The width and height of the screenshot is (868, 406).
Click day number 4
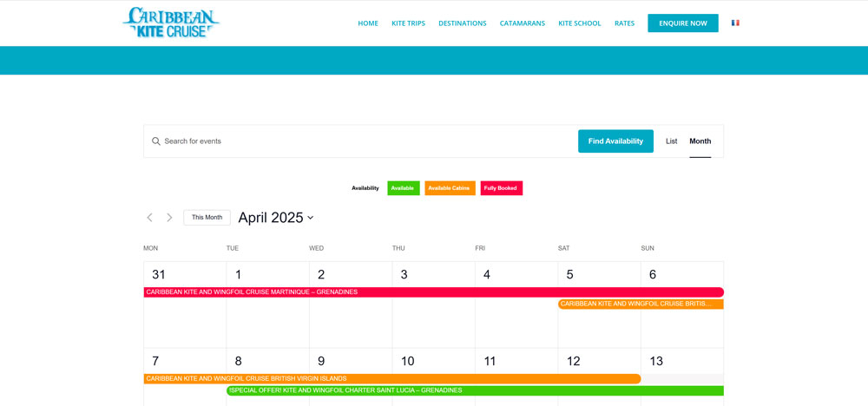pyautogui.click(x=487, y=274)
